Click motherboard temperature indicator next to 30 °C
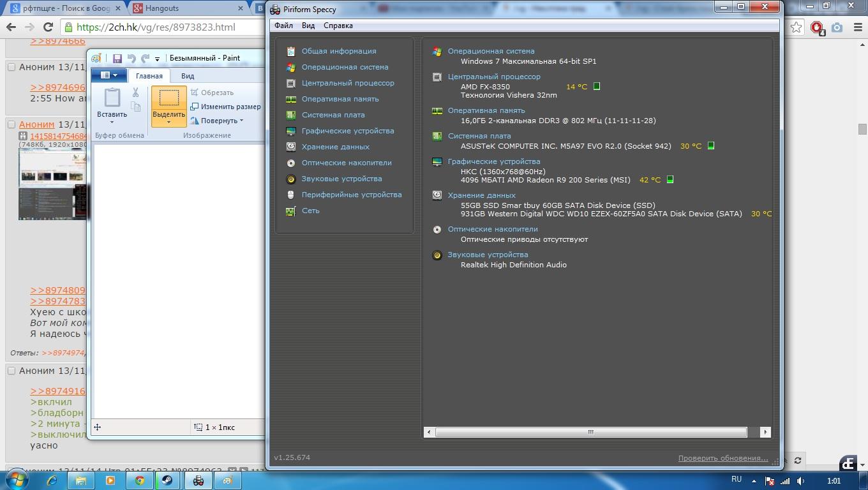 (x=711, y=145)
